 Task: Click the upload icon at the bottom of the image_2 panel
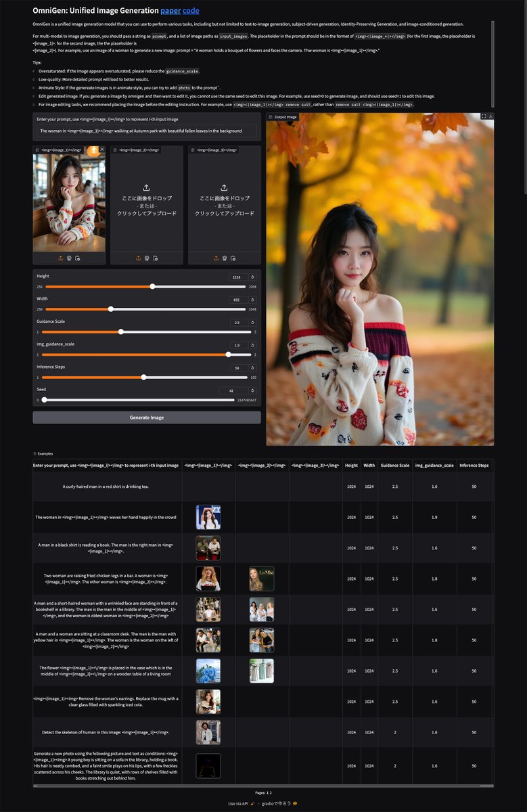coord(139,258)
